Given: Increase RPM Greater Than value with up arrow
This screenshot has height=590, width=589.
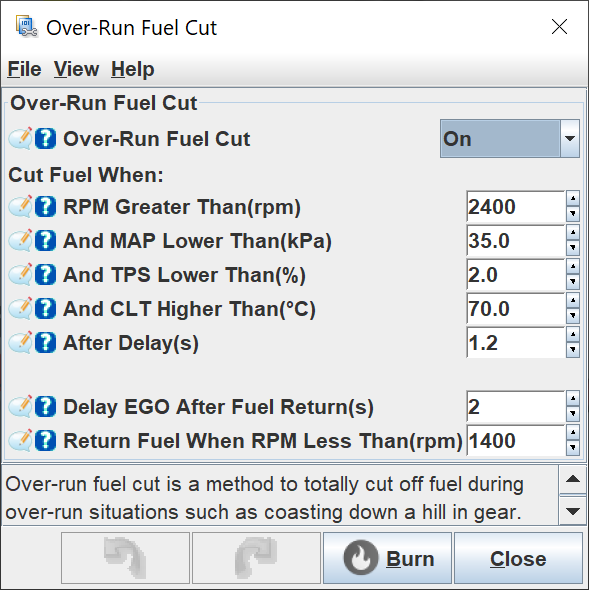Looking at the screenshot, I should pos(573,199).
